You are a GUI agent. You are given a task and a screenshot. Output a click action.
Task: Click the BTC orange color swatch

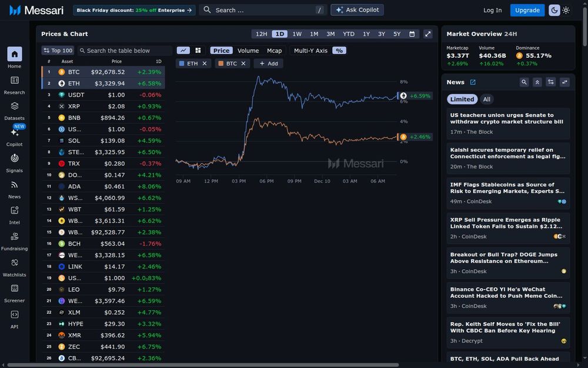click(x=221, y=64)
